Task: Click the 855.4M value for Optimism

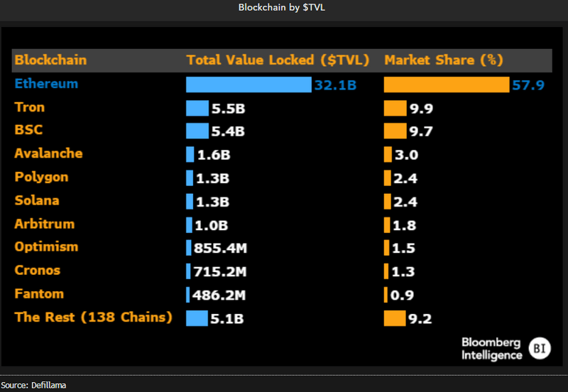Action: pyautogui.click(x=220, y=248)
